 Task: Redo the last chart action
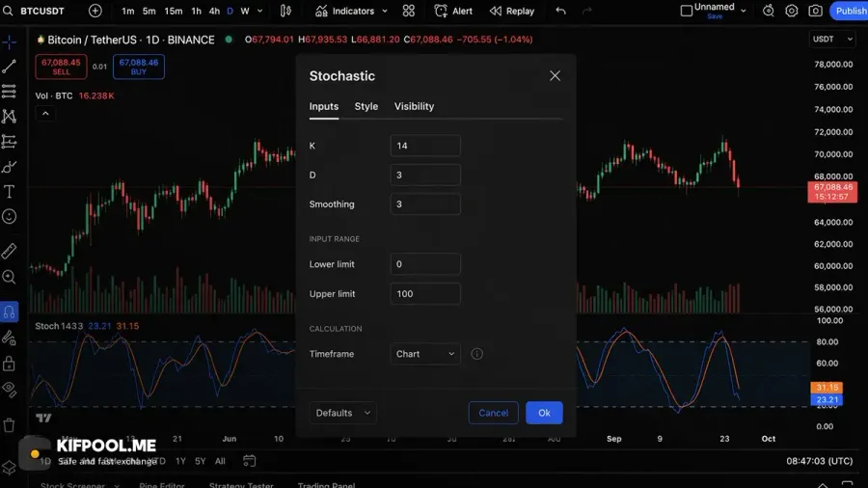pyautogui.click(x=586, y=11)
